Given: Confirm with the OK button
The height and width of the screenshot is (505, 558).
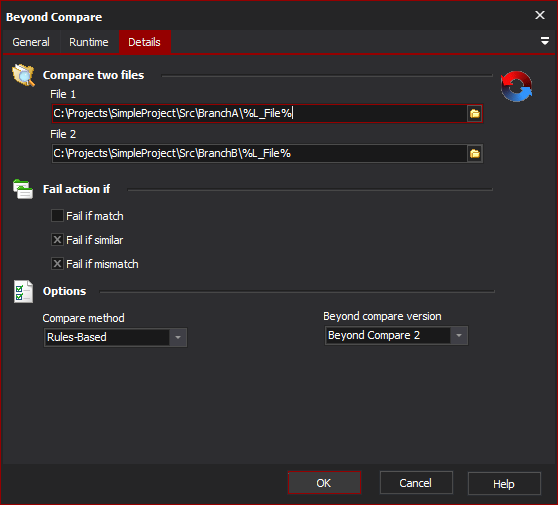Looking at the screenshot, I should click(x=324, y=483).
